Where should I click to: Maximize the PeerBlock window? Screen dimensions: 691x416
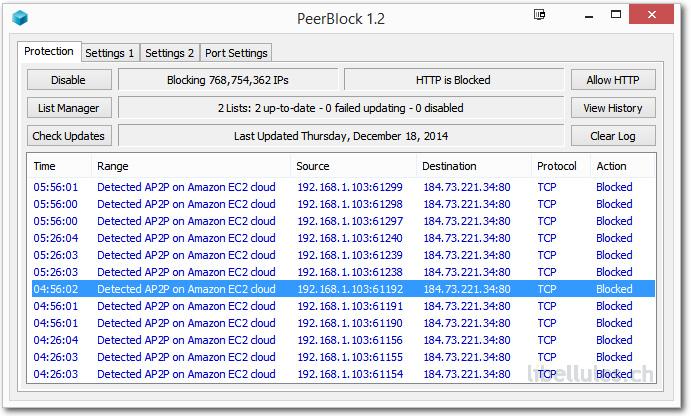click(x=616, y=15)
